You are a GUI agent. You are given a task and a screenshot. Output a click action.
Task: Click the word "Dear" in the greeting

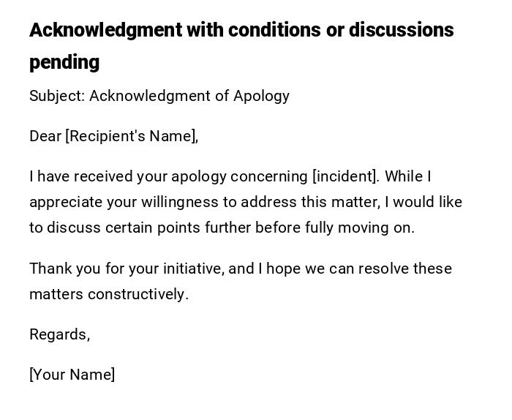click(x=45, y=136)
